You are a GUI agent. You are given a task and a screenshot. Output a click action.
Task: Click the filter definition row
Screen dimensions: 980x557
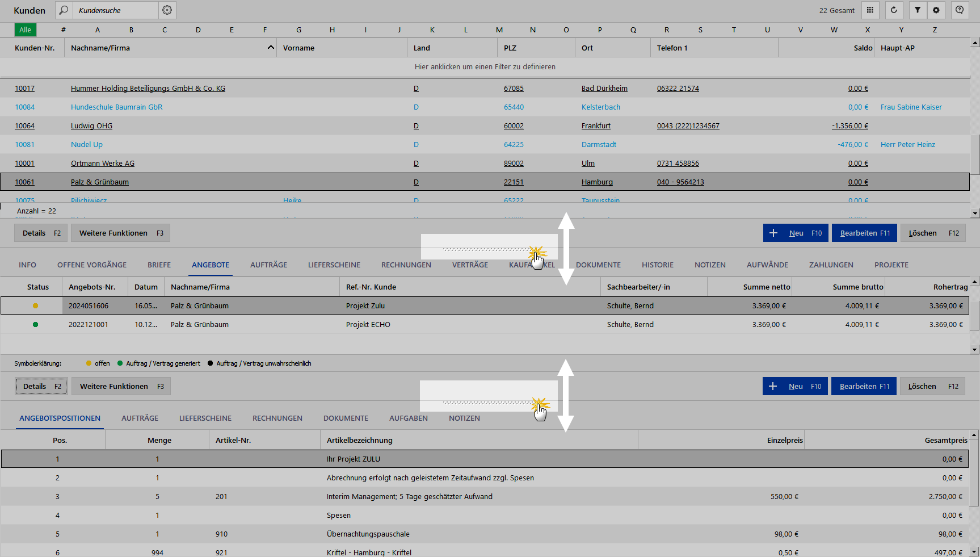[x=485, y=67]
